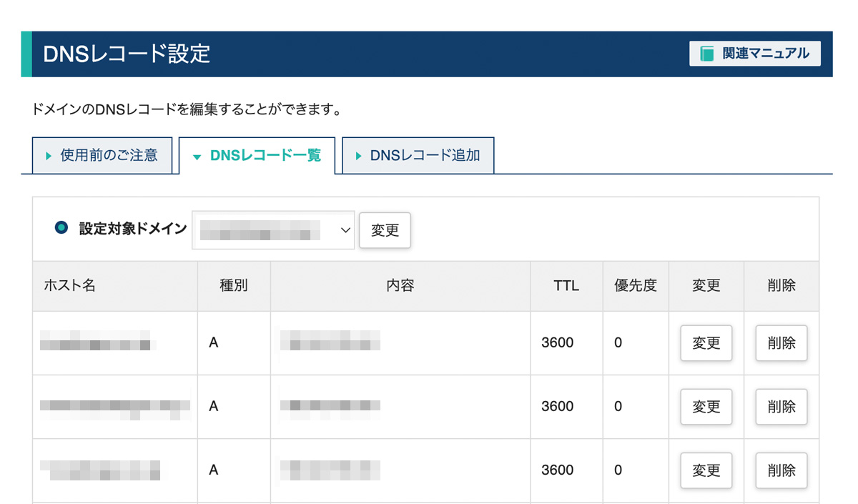Click the TTL column header
The width and height of the screenshot is (858, 504).
[x=566, y=285]
